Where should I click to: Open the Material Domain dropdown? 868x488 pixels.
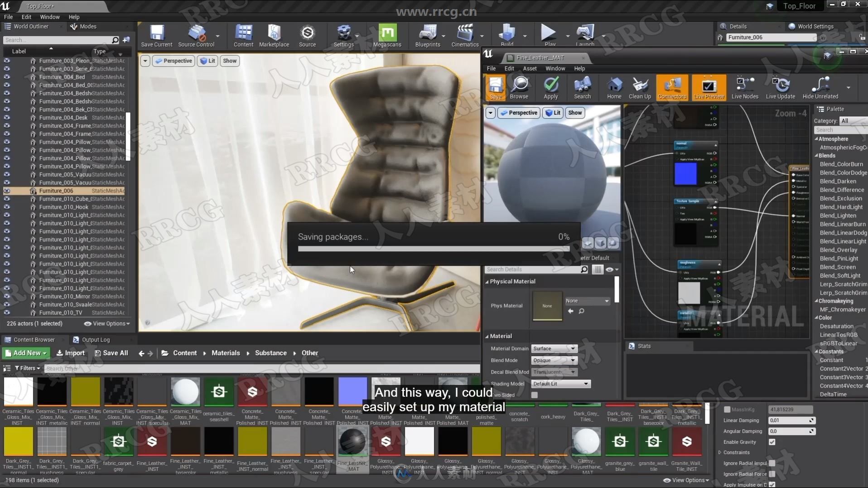click(554, 349)
